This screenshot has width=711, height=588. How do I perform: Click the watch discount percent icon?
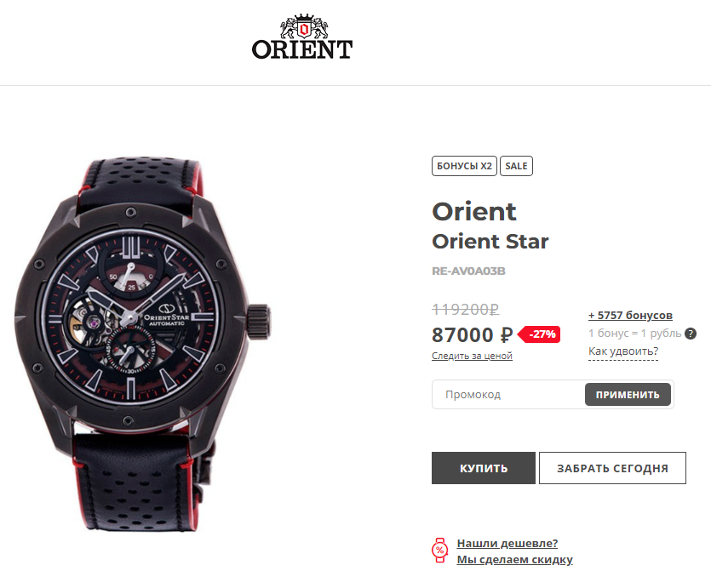[440, 551]
